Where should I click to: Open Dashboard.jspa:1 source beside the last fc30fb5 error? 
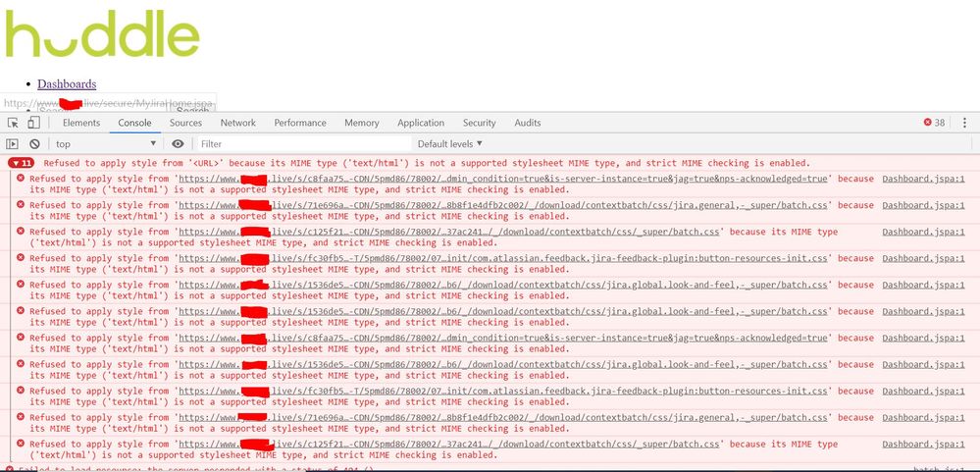(923, 392)
